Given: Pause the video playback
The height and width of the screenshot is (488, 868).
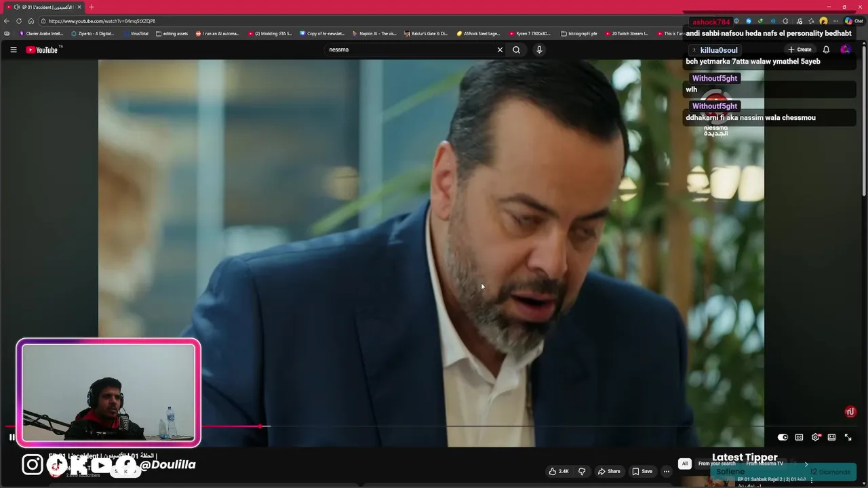Looking at the screenshot, I should (x=12, y=437).
